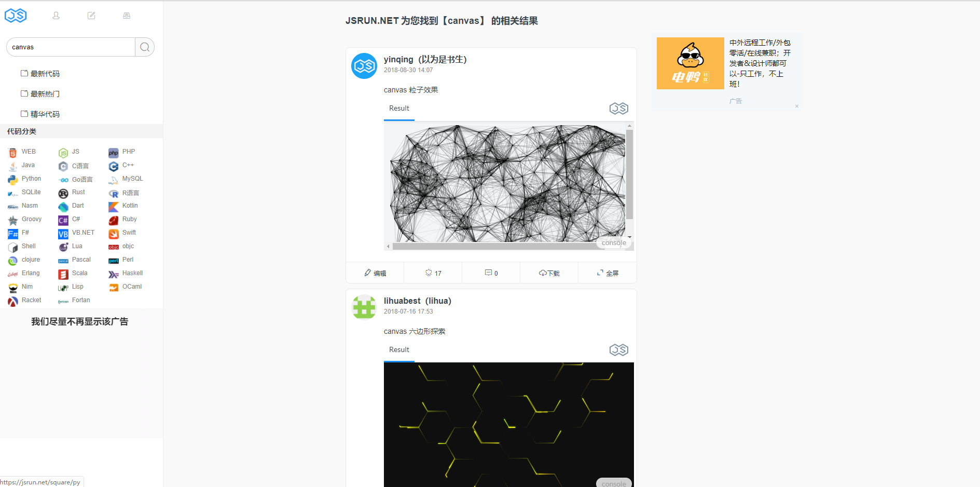Select the Haskell language category

(126, 274)
